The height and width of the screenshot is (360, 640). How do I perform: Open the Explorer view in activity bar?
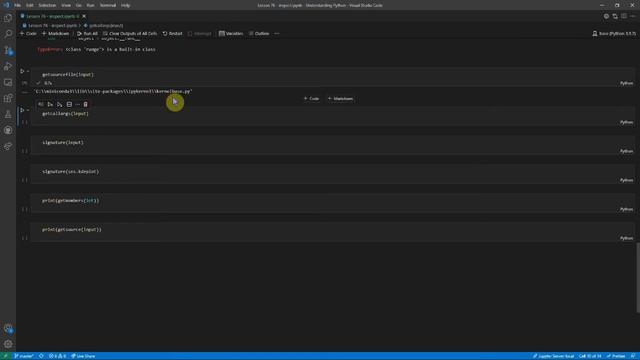[x=8, y=18]
